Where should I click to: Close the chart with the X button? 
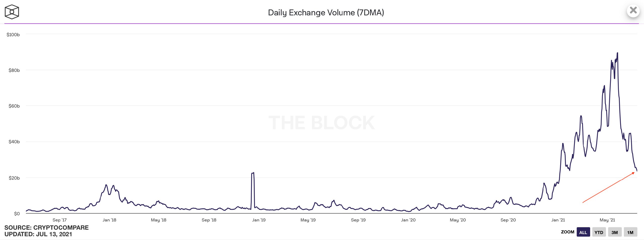point(633,11)
